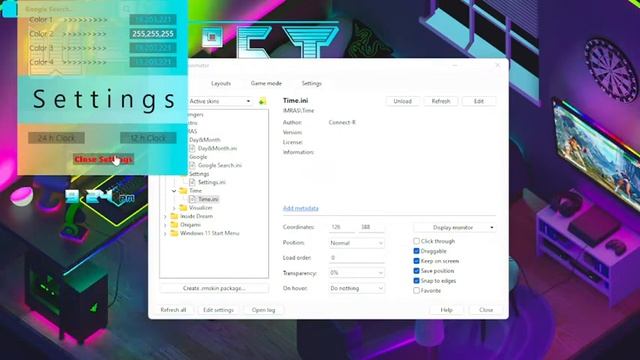Screen dimensions: 640x360
Task: Select Day&Month.ini in the skin tree
Action: [217, 148]
